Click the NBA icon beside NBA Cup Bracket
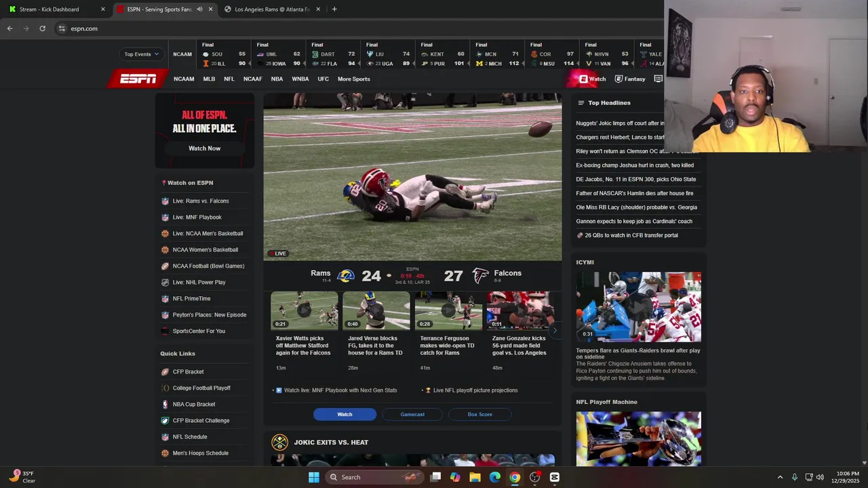 (165, 405)
